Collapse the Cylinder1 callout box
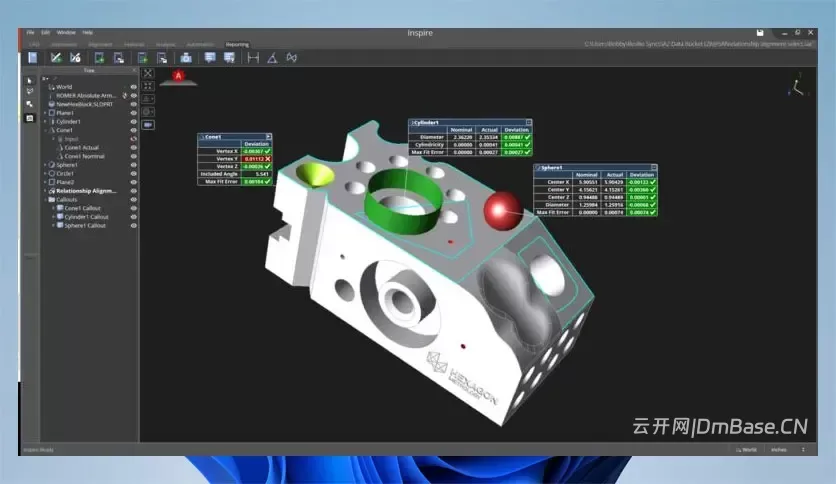Viewport: 836px width, 484px height. point(528,123)
